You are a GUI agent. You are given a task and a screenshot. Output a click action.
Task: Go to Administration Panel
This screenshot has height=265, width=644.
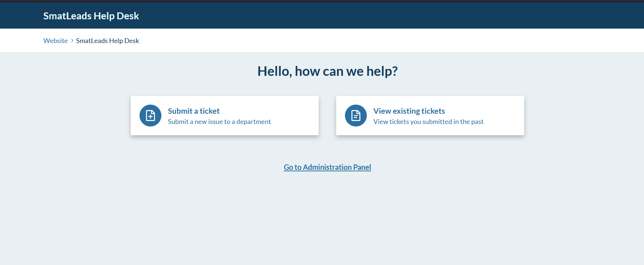(327, 167)
